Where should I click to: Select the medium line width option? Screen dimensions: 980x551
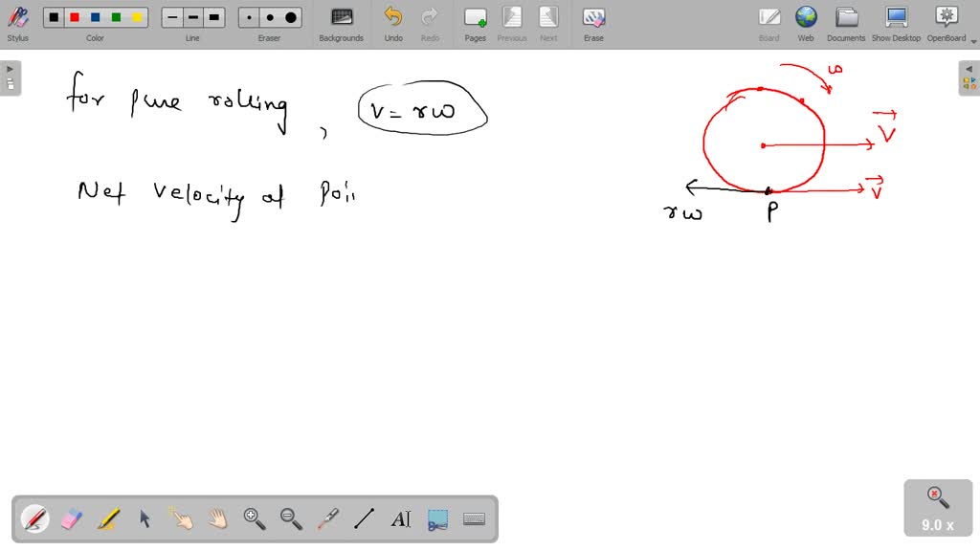coord(193,17)
